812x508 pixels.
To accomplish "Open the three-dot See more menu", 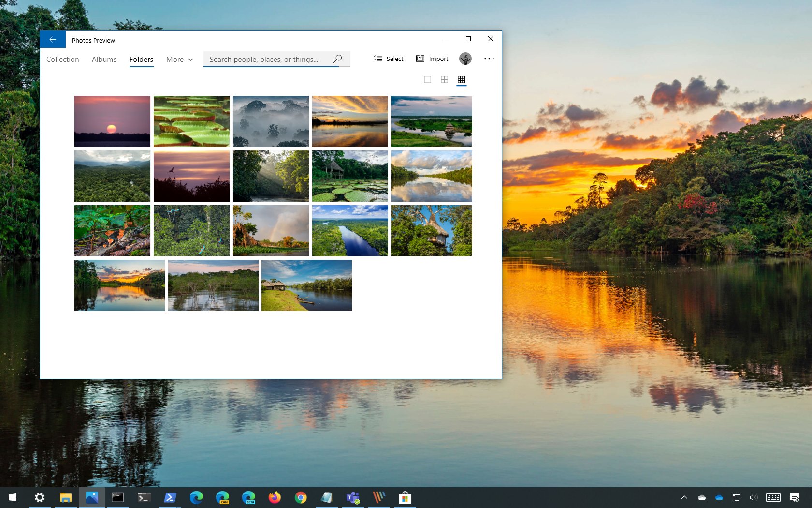I will (x=489, y=59).
